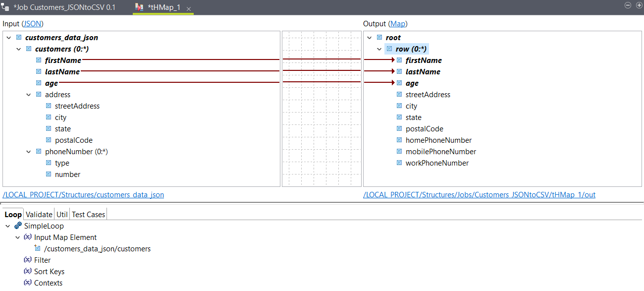Switch to the Validate tab

point(39,214)
